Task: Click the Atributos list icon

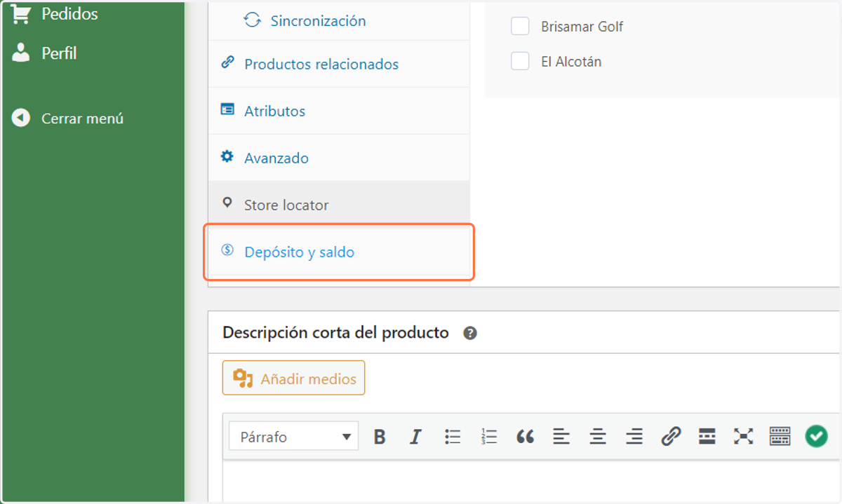Action: pyautogui.click(x=227, y=109)
